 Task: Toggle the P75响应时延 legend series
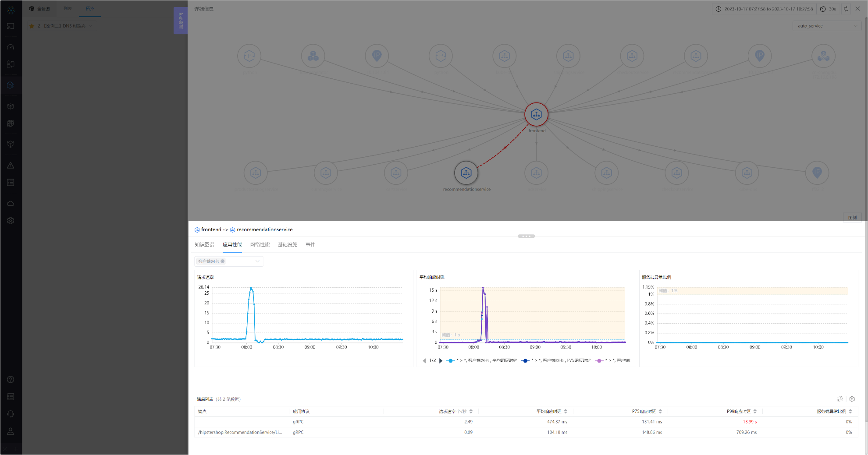click(x=556, y=361)
